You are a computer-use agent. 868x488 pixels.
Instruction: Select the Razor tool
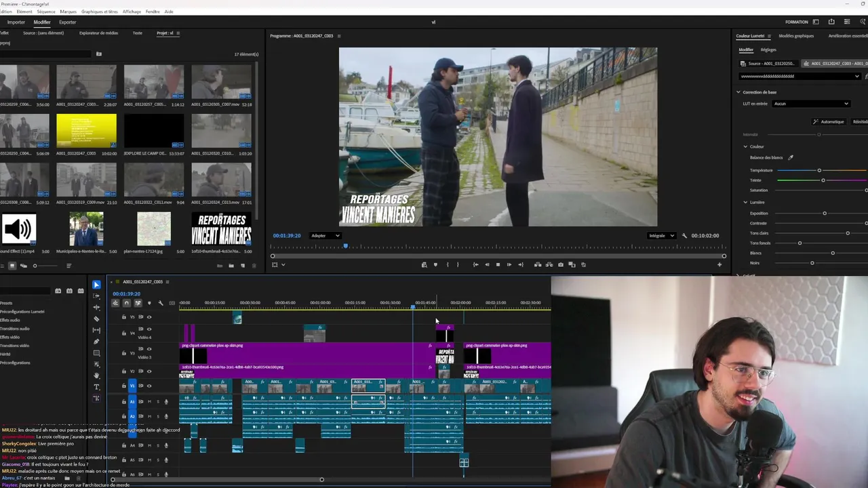(96, 319)
